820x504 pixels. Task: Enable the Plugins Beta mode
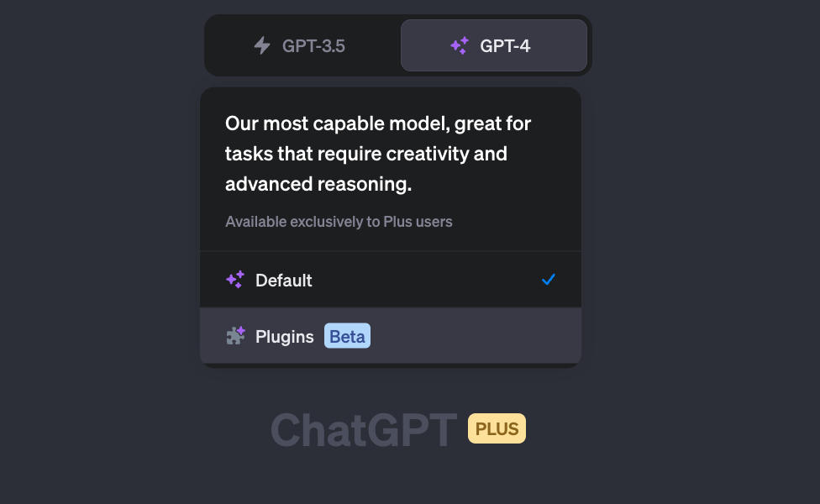(391, 336)
